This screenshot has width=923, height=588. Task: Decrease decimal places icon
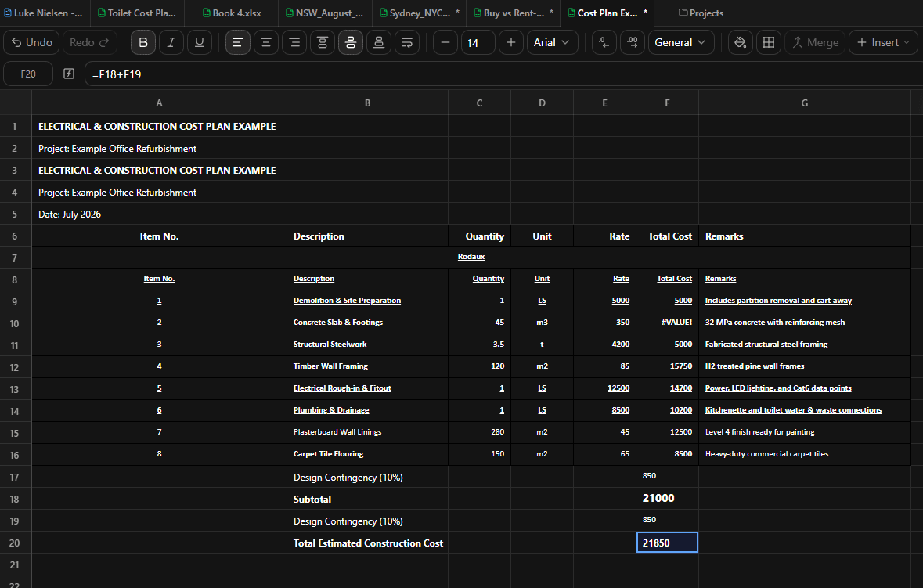(x=604, y=42)
